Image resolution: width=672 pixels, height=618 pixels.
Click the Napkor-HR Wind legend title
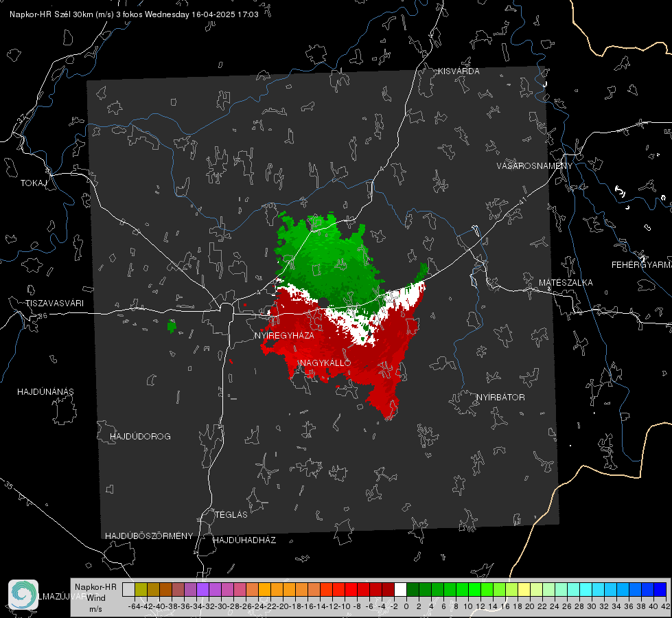pyautogui.click(x=95, y=593)
